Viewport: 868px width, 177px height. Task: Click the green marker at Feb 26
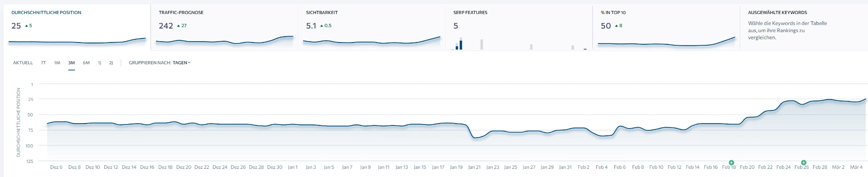pos(803,163)
